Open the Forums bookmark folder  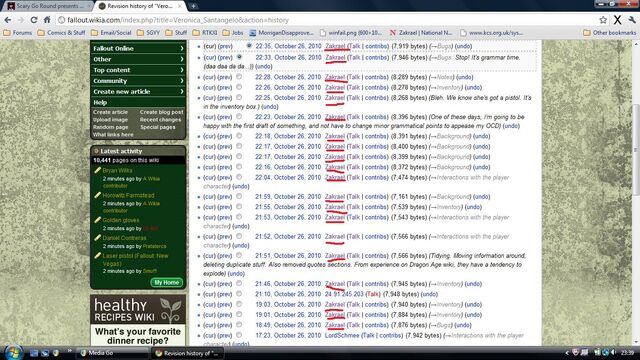(18, 33)
